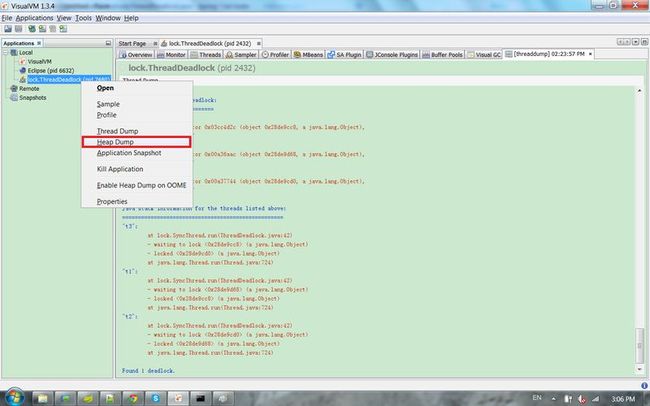
Task: Choose Thread Dump in the context menu
Action: pos(137,131)
